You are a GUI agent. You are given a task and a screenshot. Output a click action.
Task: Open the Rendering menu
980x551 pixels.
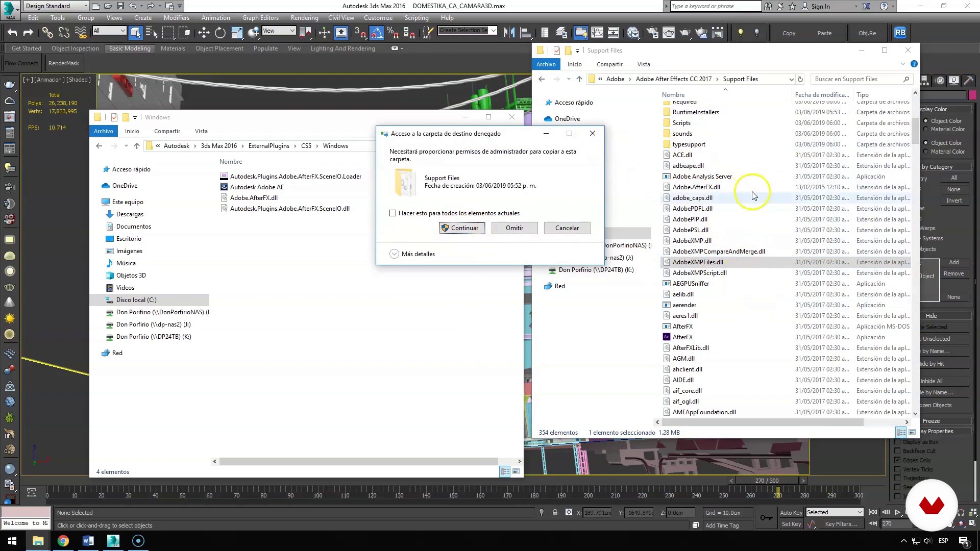pyautogui.click(x=305, y=18)
